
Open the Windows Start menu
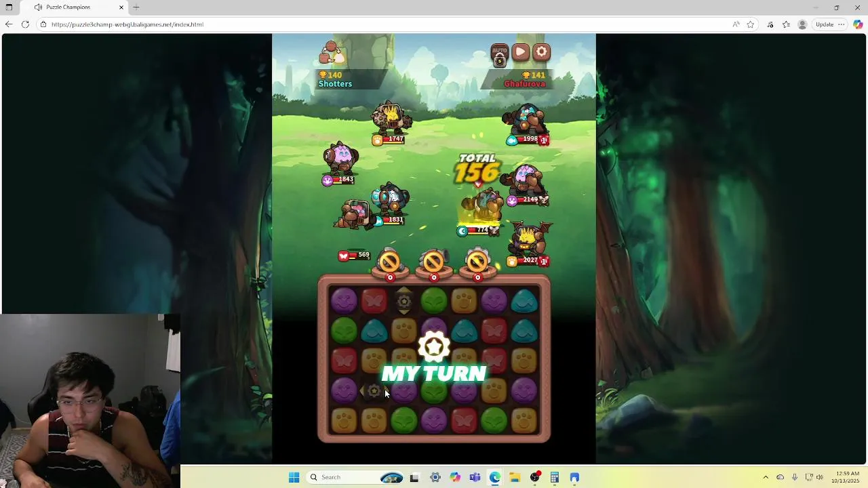point(294,477)
